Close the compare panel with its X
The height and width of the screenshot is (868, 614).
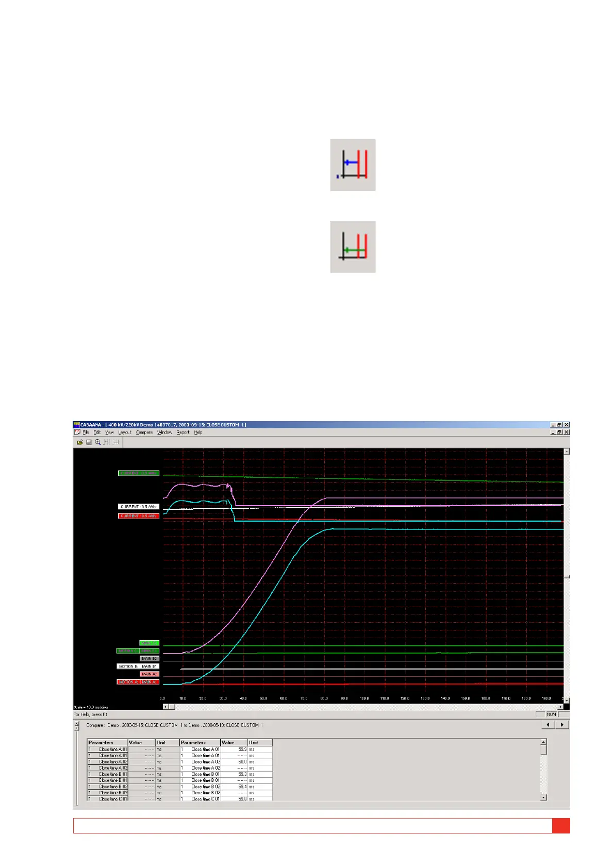(x=77, y=724)
